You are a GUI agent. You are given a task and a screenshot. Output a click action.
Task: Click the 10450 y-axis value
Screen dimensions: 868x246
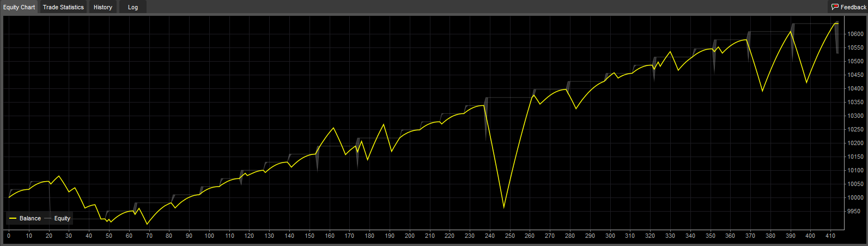pos(855,75)
